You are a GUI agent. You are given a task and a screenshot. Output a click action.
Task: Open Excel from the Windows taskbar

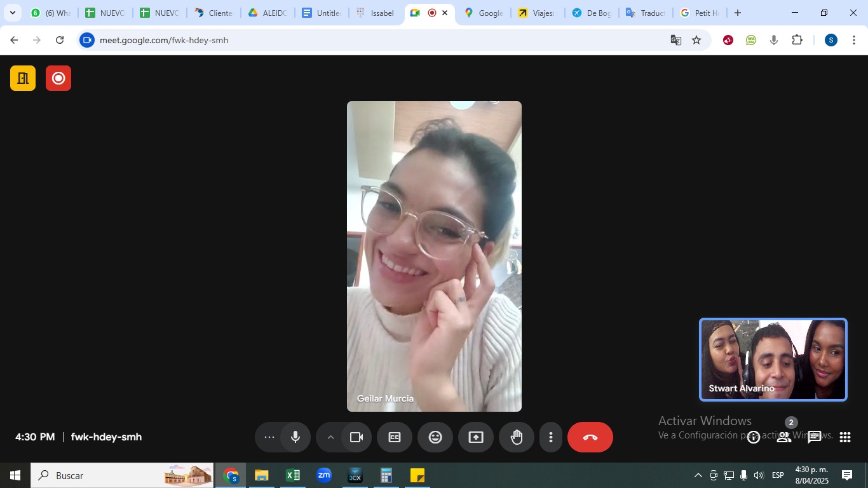(292, 475)
